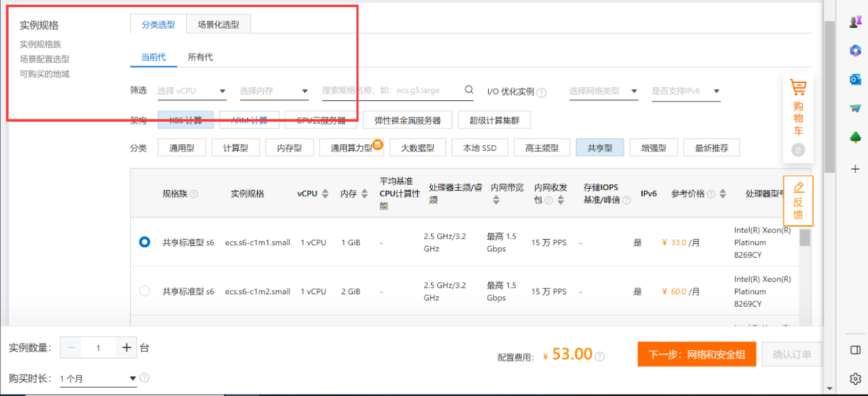The image size is (868, 396).
Task: Switch to 当前代 tab
Action: click(x=153, y=57)
